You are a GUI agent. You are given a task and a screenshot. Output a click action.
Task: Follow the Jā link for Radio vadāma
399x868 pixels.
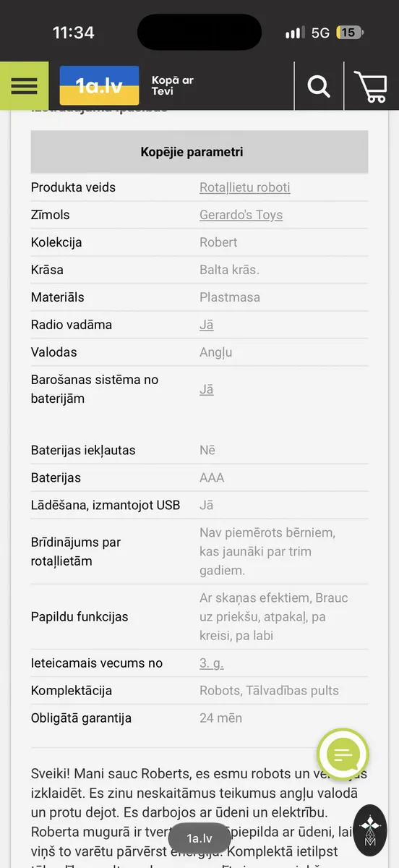(207, 325)
